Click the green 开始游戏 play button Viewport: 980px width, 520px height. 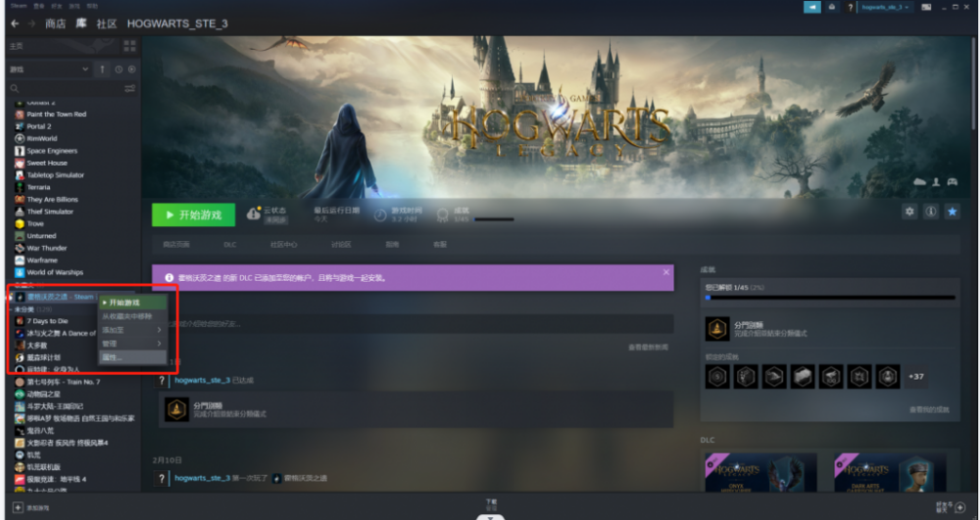pyautogui.click(x=194, y=214)
